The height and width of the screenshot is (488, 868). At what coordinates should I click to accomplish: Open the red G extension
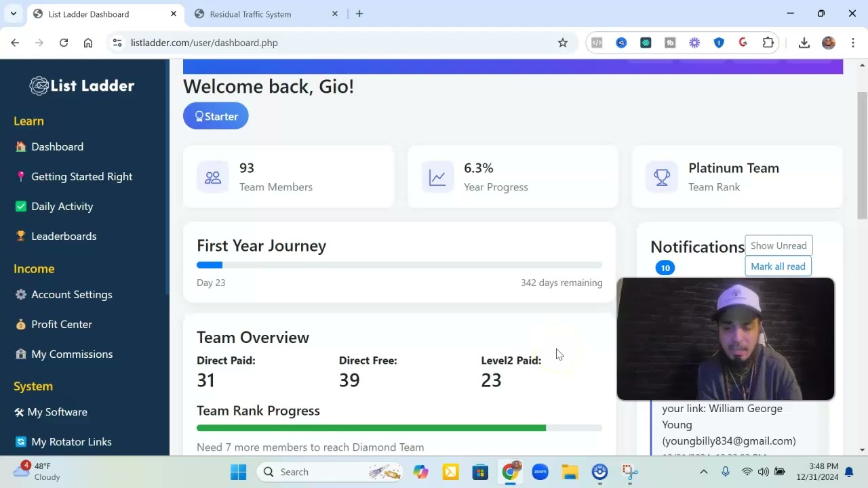click(x=743, y=43)
